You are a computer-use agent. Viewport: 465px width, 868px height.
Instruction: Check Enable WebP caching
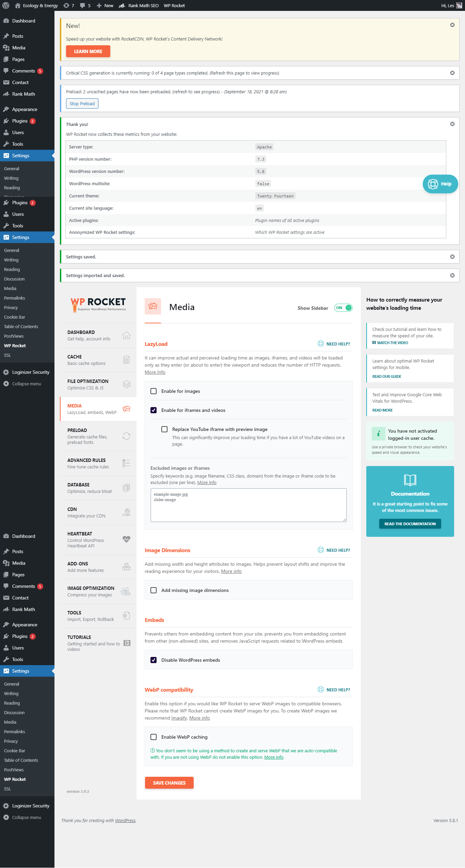(154, 737)
